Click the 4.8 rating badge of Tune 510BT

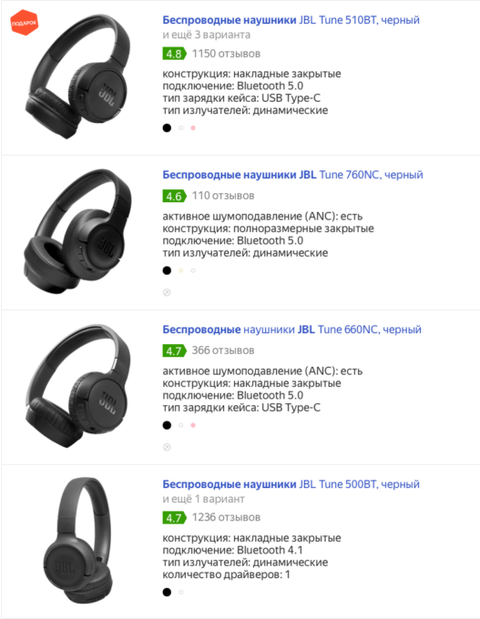click(174, 54)
